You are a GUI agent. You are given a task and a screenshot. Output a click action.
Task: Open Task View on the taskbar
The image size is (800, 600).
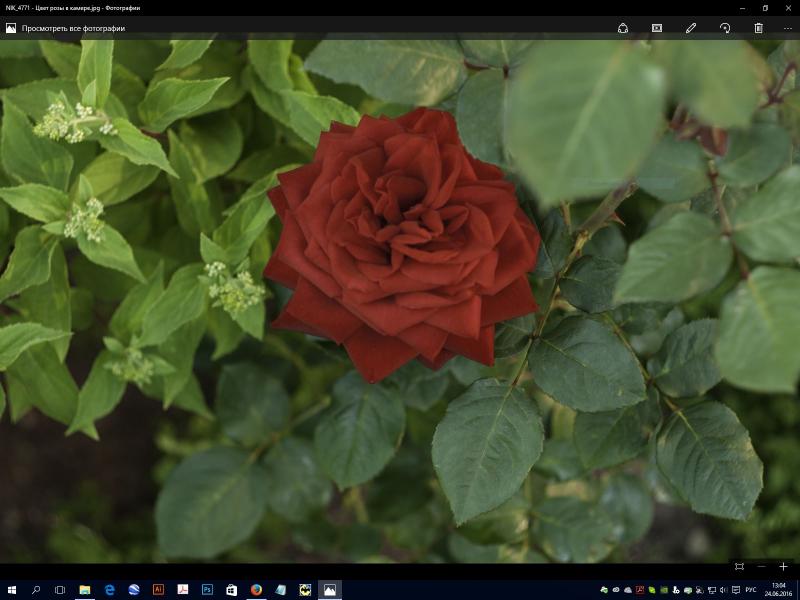click(x=60, y=590)
